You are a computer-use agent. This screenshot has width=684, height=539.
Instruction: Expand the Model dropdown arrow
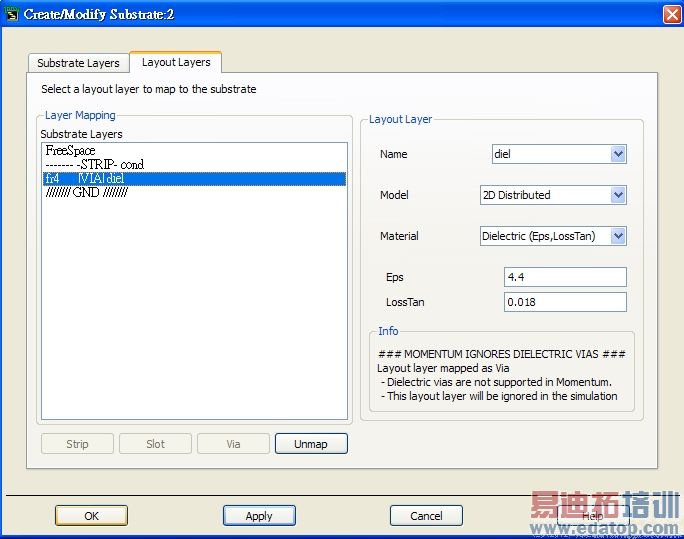pos(618,195)
